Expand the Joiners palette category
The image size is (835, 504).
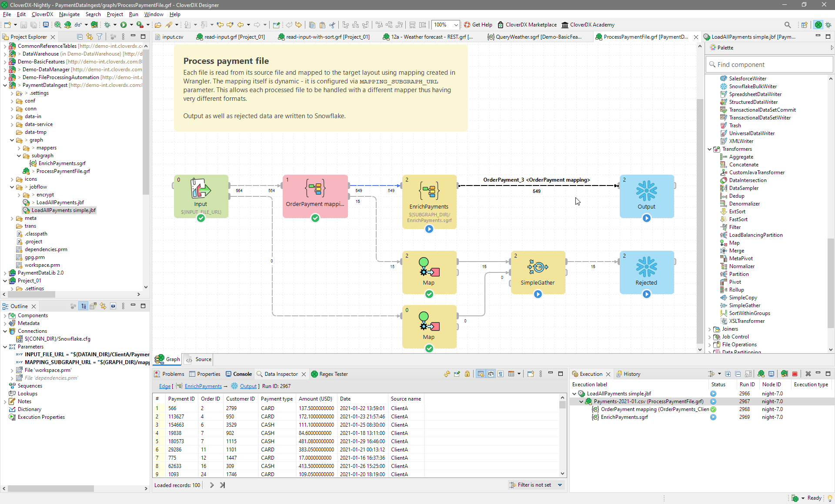710,329
